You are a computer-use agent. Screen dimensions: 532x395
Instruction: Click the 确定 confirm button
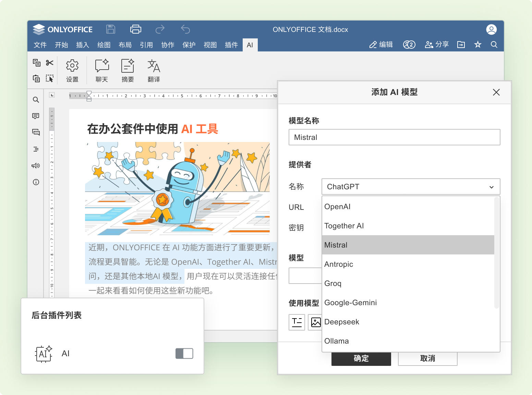pyautogui.click(x=361, y=358)
